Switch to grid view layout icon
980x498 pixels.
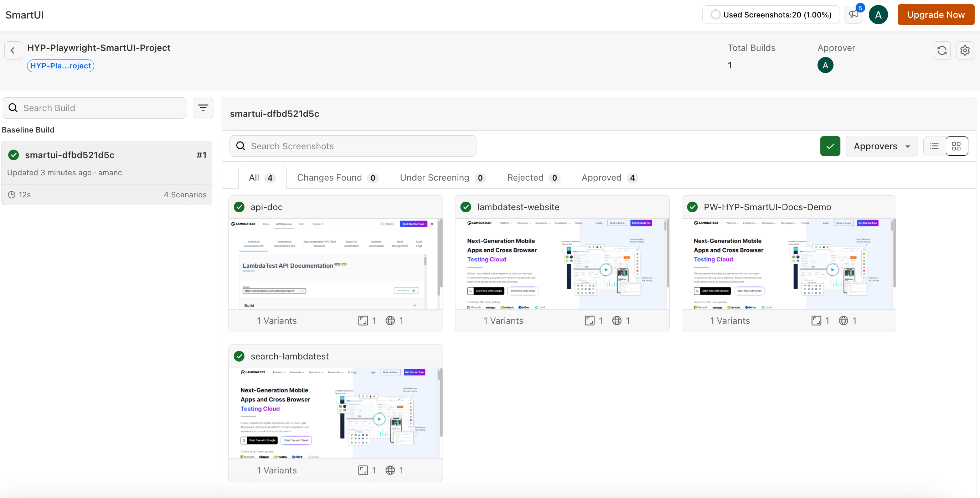pos(957,146)
